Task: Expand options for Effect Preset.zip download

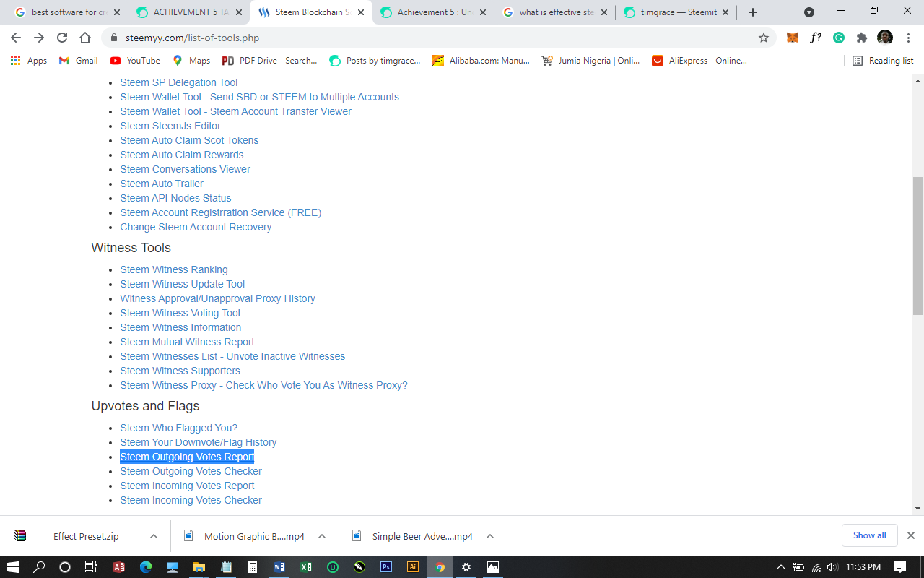Action: tap(152, 536)
